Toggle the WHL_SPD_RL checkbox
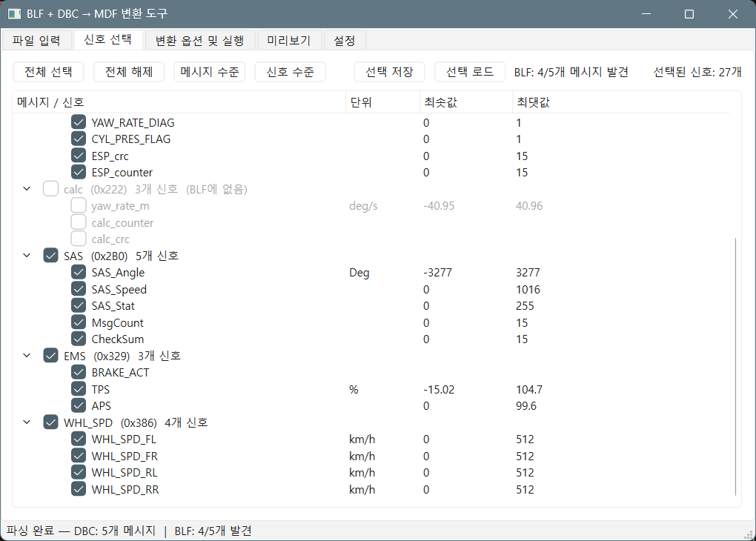The image size is (756, 541). pyautogui.click(x=79, y=473)
